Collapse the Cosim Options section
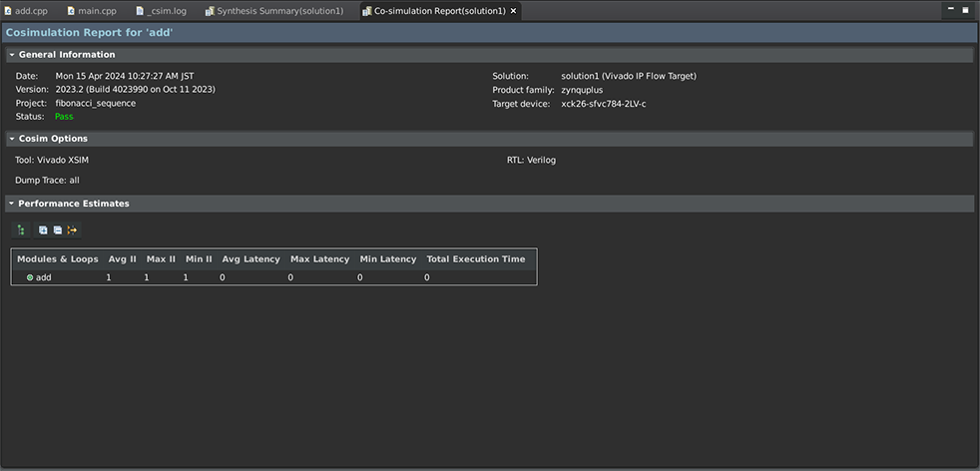 pos(11,139)
